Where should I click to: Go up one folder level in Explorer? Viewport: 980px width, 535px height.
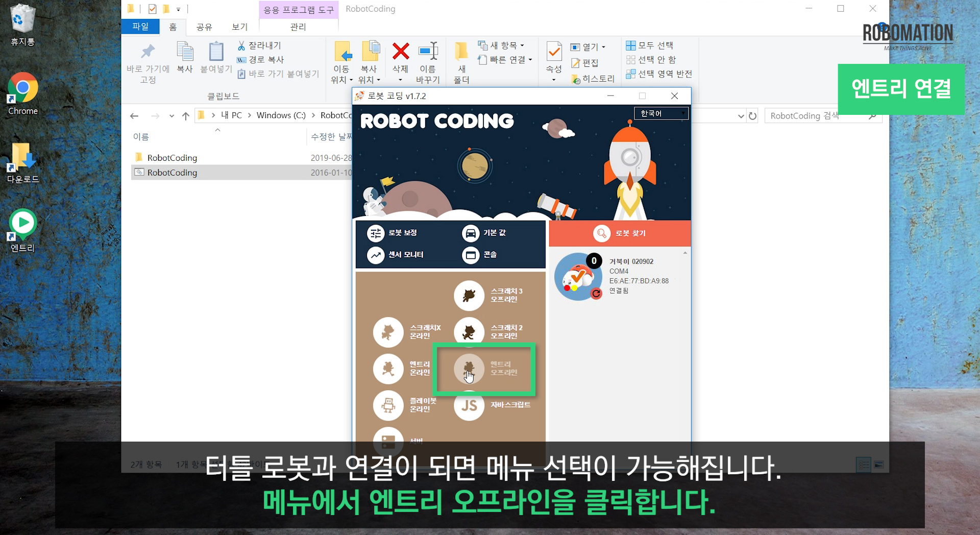pos(186,116)
